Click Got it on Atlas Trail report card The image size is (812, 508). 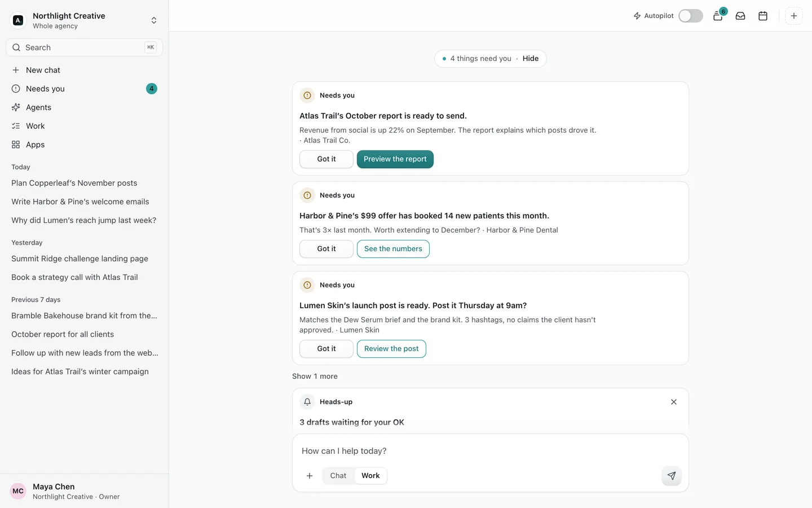(x=326, y=159)
